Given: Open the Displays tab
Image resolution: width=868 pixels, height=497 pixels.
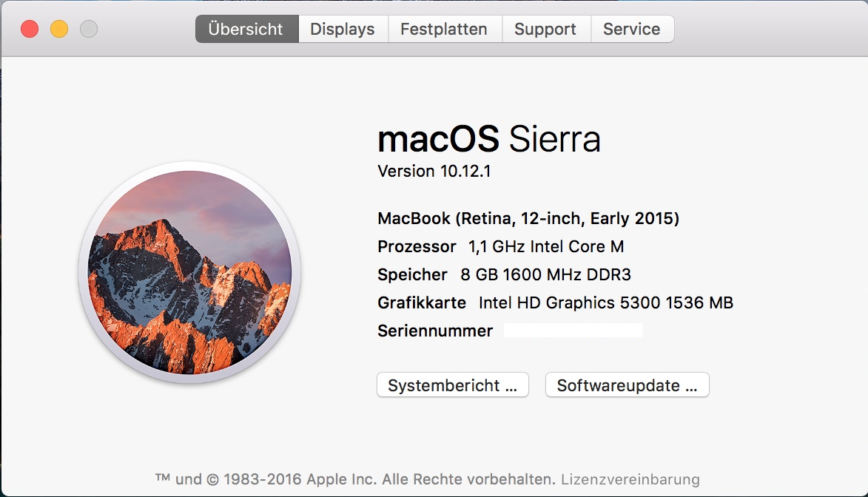Looking at the screenshot, I should (343, 29).
